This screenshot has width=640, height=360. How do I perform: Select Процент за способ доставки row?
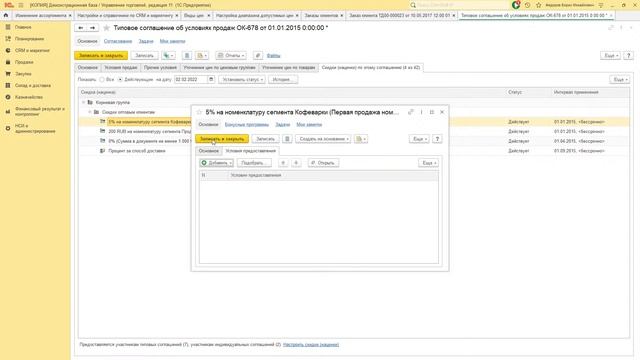point(353,151)
